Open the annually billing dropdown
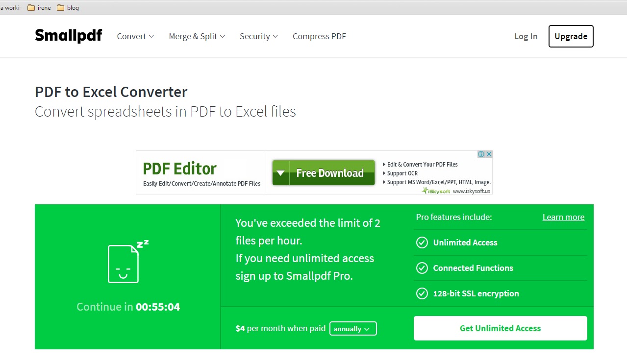The width and height of the screenshot is (627, 364). [x=353, y=329]
